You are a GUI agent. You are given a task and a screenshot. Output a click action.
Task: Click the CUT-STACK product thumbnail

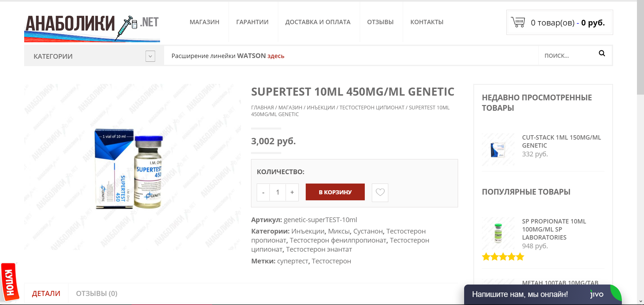pyautogui.click(x=498, y=149)
